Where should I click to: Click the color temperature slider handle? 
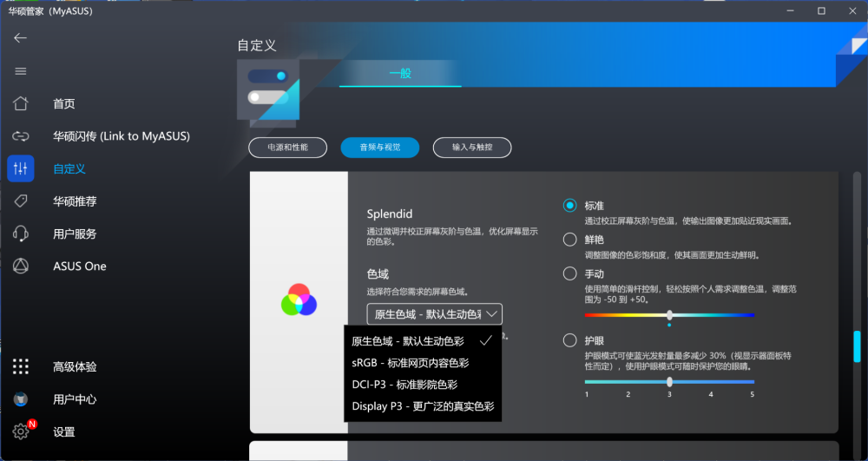[669, 315]
